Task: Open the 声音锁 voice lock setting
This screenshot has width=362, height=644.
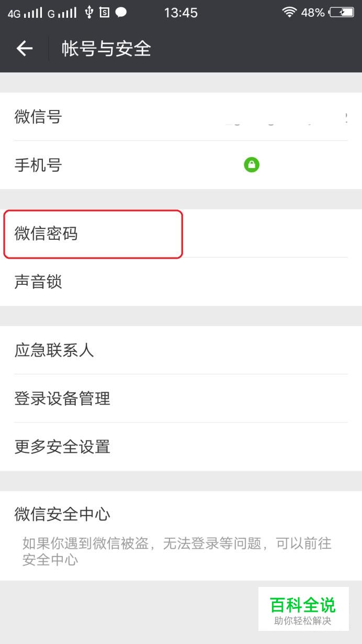Action: point(181,282)
